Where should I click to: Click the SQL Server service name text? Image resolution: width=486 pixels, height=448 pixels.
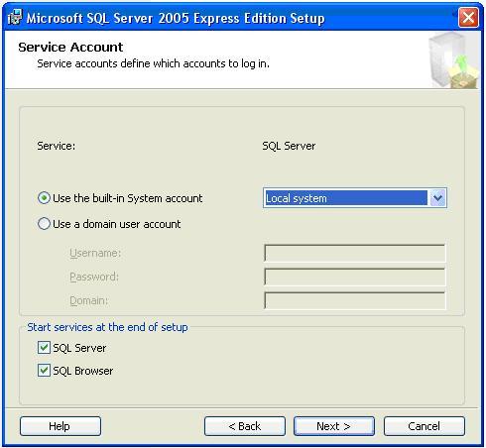289,146
